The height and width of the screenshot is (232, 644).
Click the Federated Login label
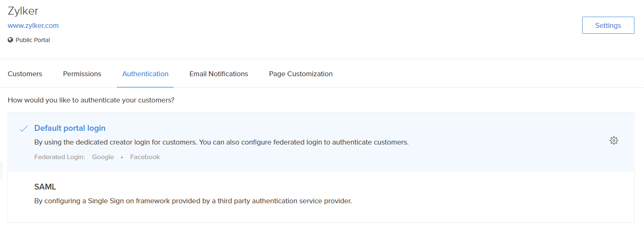click(x=59, y=157)
